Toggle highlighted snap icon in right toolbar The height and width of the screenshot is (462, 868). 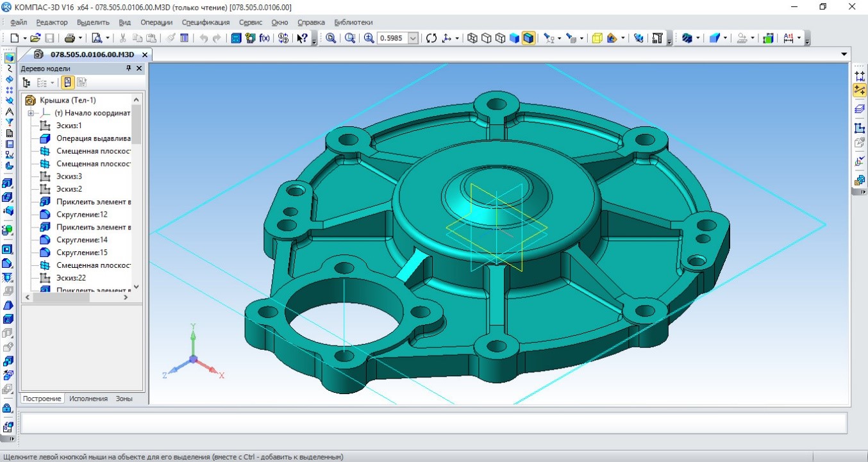(x=860, y=90)
